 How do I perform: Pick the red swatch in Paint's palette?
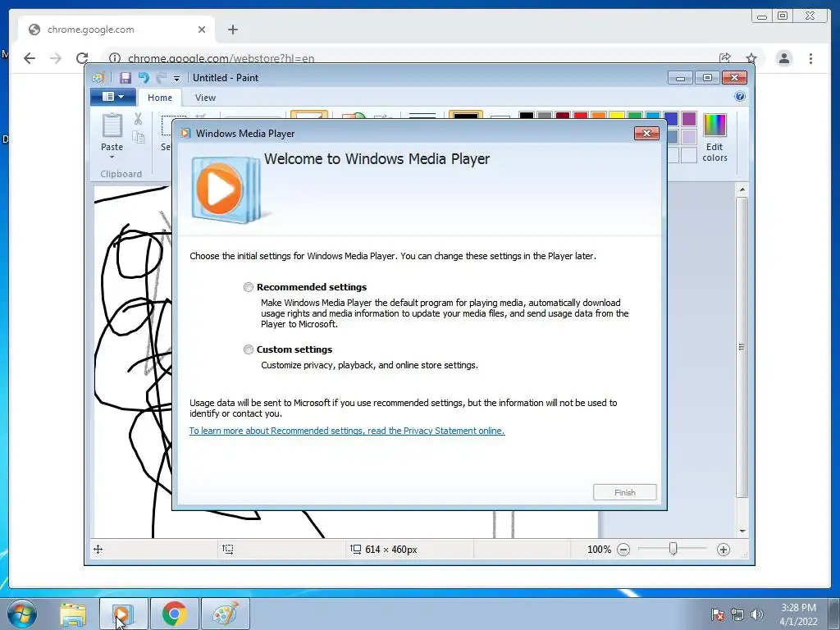pos(580,116)
